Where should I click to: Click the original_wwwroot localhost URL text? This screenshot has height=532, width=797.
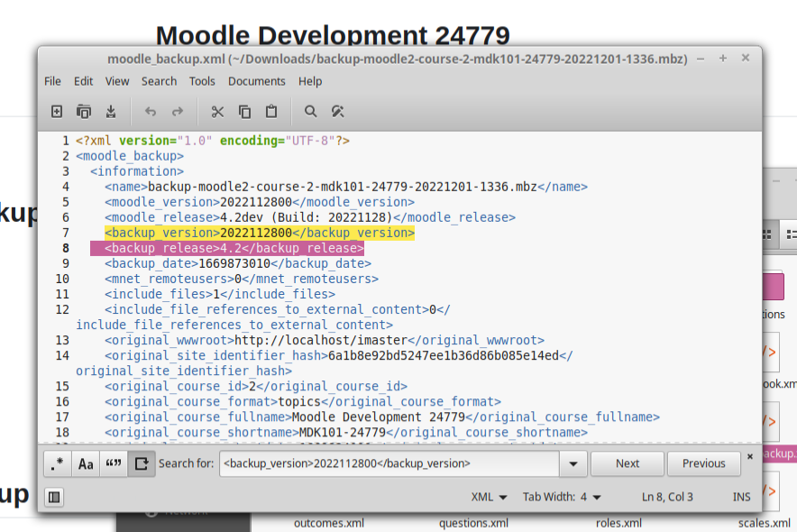(x=321, y=341)
